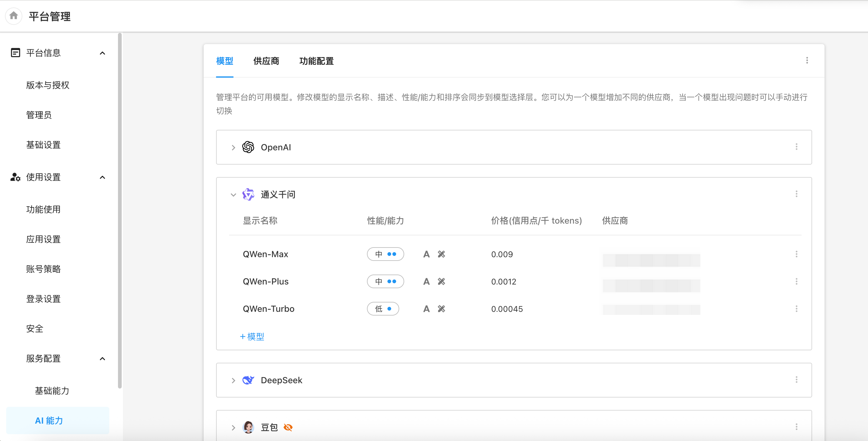Screen dimensions: 868x441
Task: Expand the OpenAI model group
Action: pos(233,148)
